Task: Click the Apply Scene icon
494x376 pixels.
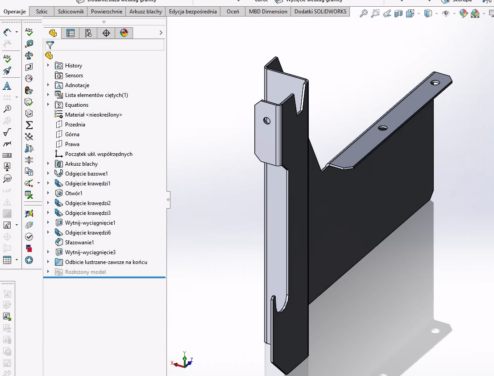Action: [x=475, y=13]
